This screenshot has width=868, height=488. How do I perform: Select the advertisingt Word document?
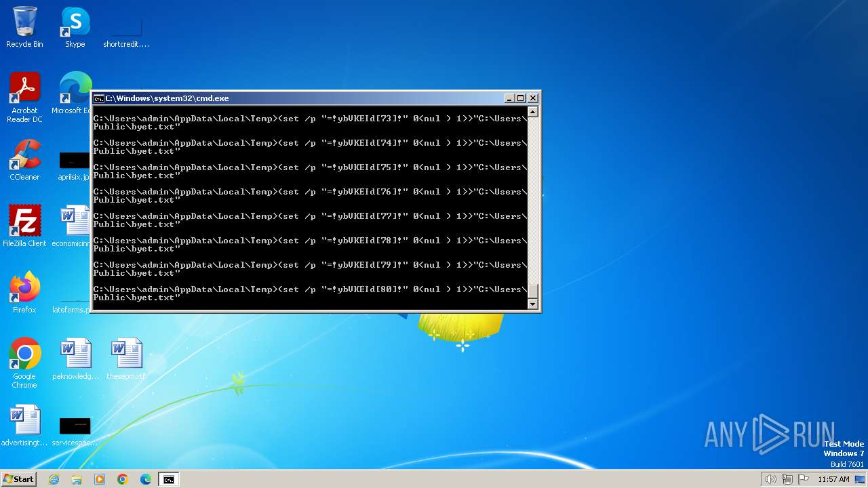coord(24,426)
